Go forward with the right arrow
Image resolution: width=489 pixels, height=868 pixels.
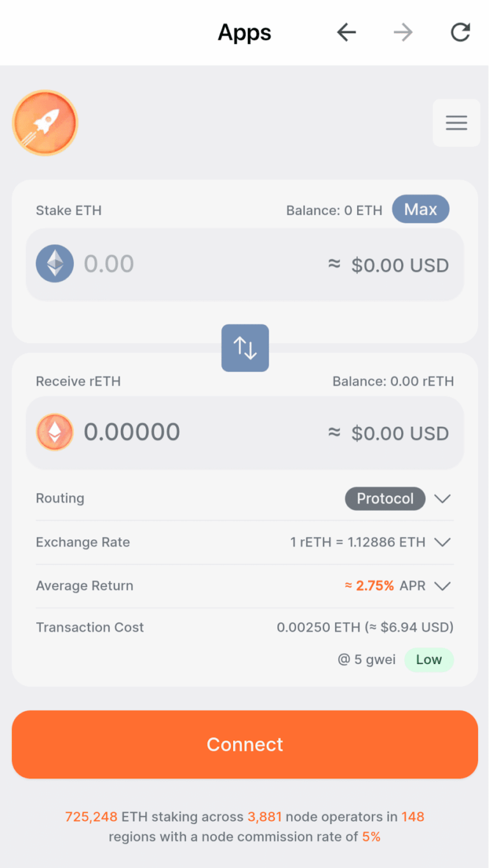pos(403,33)
